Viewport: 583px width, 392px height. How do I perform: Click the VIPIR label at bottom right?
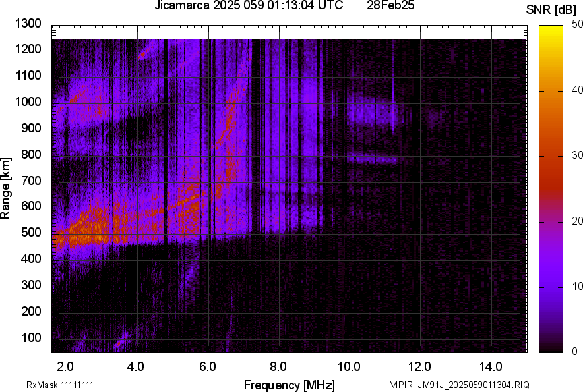click(x=402, y=385)
